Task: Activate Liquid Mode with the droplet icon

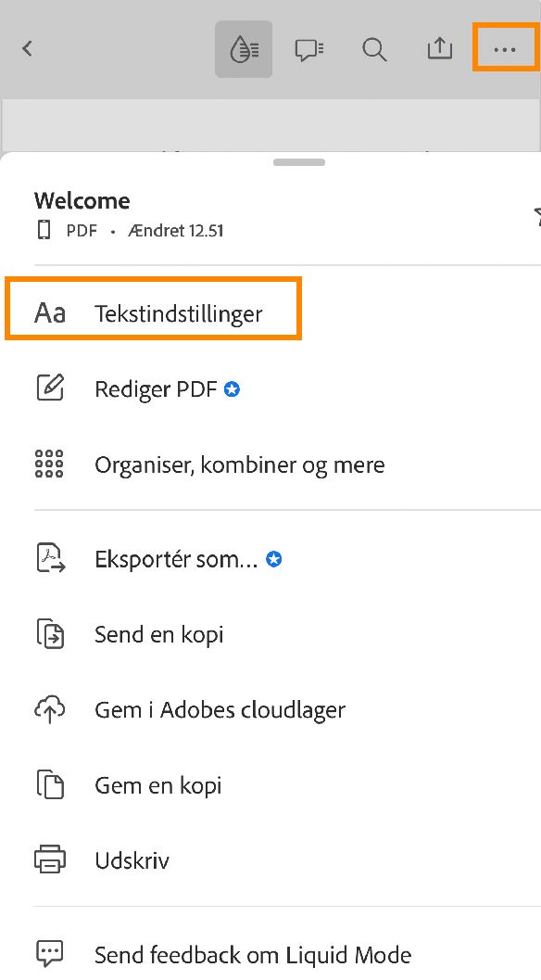Action: pos(243,49)
